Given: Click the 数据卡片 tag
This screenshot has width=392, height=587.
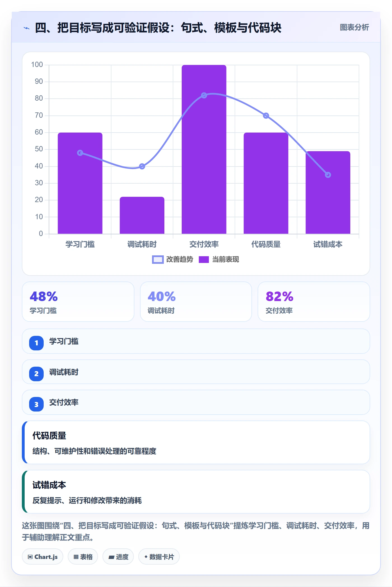Looking at the screenshot, I should (159, 557).
